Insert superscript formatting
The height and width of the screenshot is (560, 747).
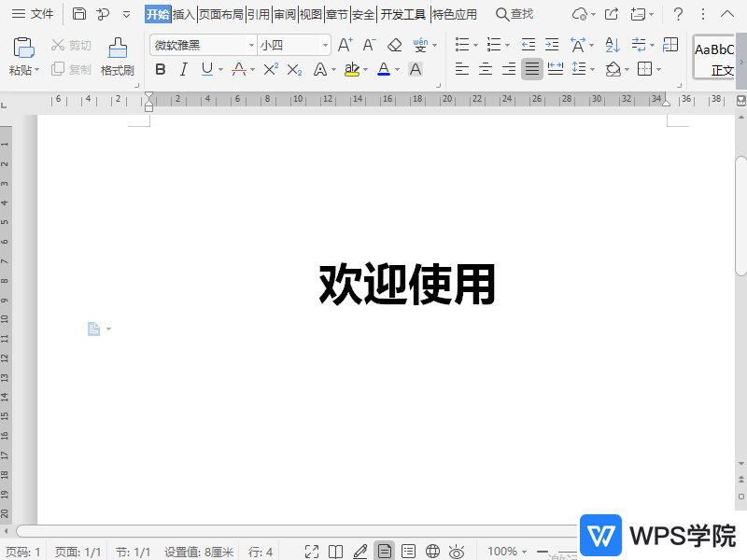click(270, 69)
